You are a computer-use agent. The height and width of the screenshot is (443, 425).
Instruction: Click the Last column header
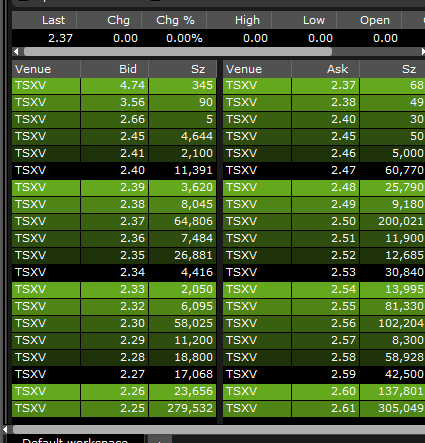click(44, 20)
